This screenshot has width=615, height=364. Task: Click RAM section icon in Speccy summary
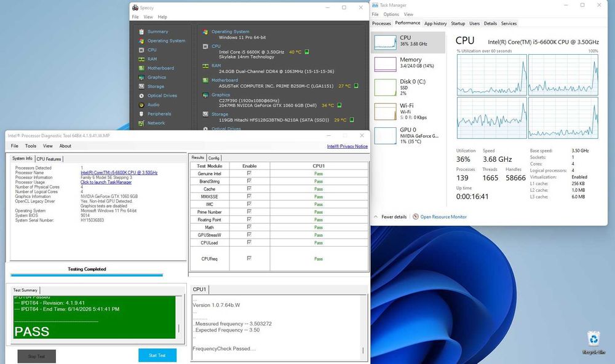coord(205,66)
